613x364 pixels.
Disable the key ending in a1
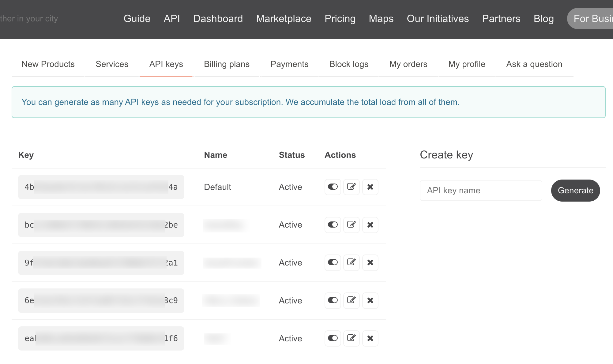(333, 262)
